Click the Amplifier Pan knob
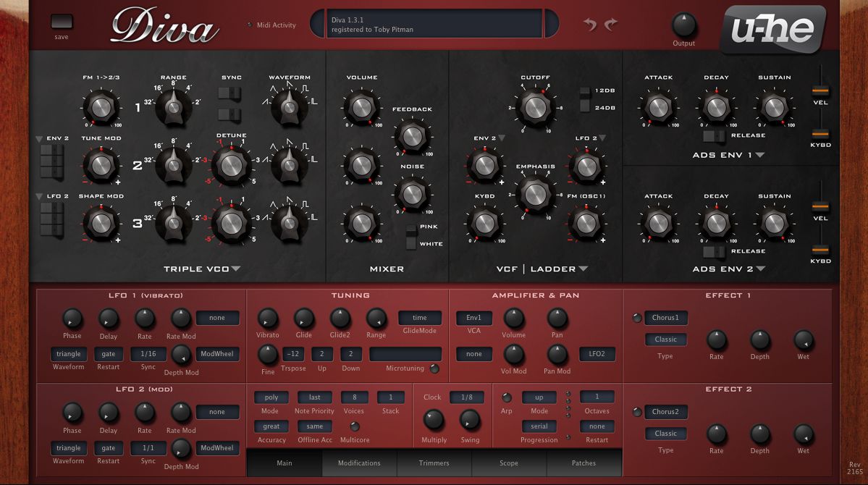The image size is (868, 485). point(557,319)
